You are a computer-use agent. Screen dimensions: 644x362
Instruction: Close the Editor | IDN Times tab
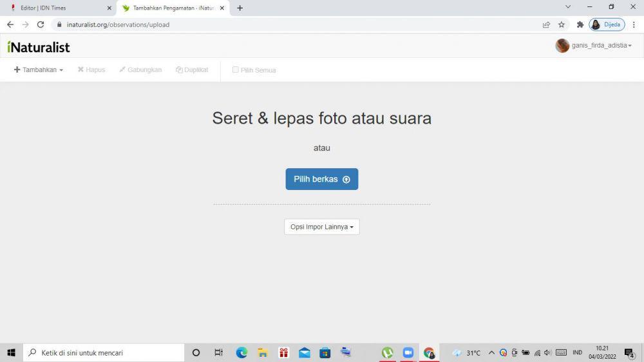click(x=109, y=8)
